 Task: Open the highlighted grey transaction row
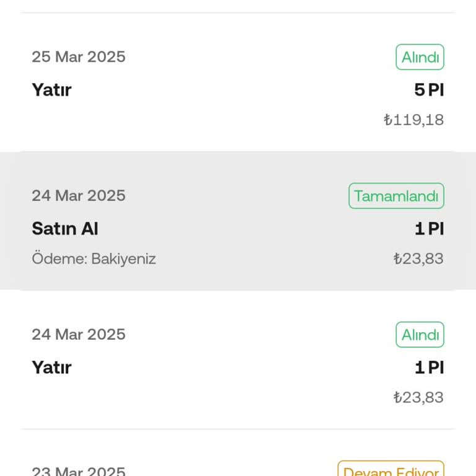tap(238, 221)
